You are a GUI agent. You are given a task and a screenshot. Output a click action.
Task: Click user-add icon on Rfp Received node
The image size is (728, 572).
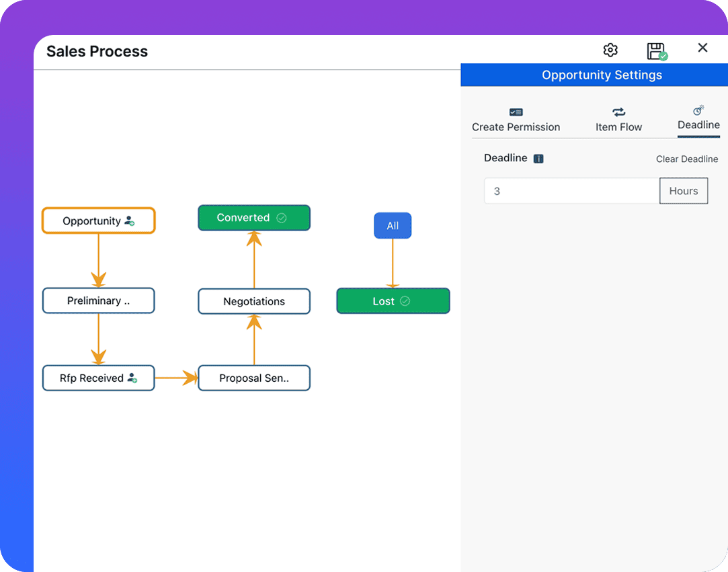(132, 378)
